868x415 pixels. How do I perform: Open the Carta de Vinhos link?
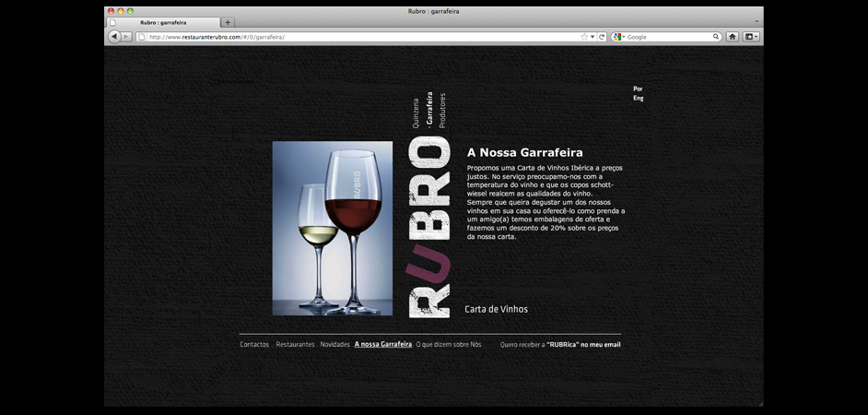pyautogui.click(x=496, y=309)
